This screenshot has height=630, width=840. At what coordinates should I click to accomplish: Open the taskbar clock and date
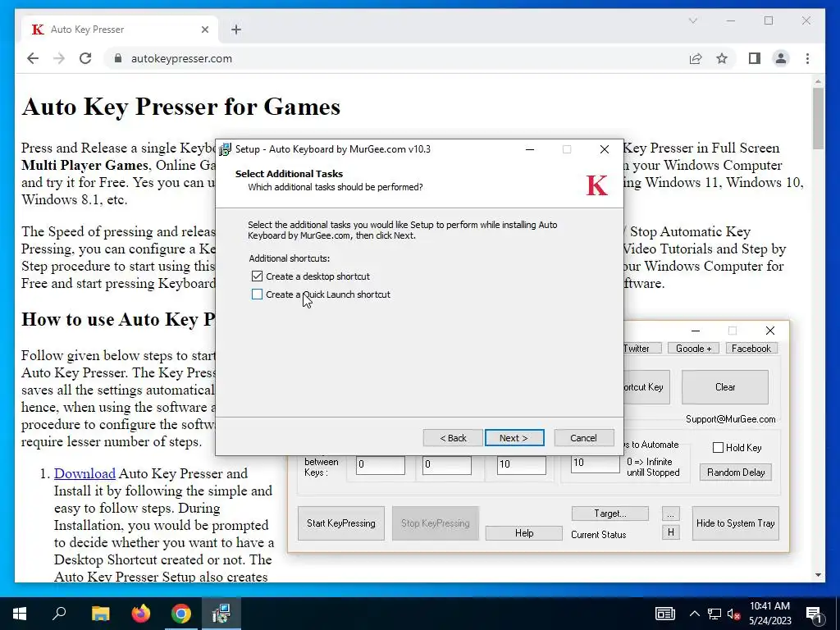(x=769, y=614)
